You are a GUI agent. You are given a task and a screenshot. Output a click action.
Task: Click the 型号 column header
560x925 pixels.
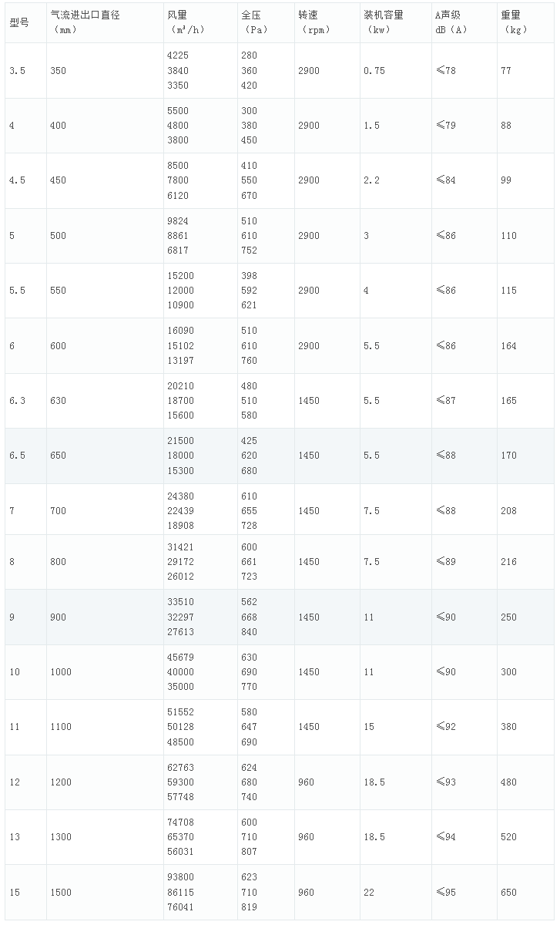tap(19, 22)
